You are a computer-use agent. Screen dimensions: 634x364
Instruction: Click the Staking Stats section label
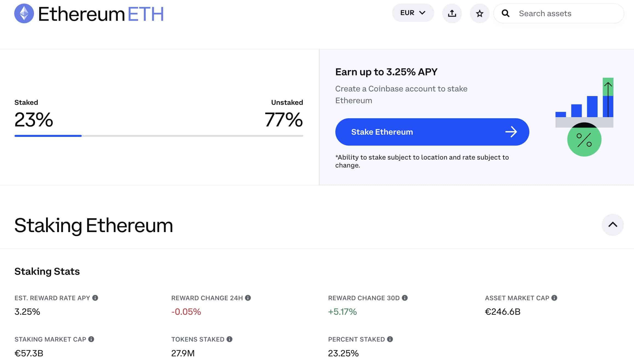(47, 271)
